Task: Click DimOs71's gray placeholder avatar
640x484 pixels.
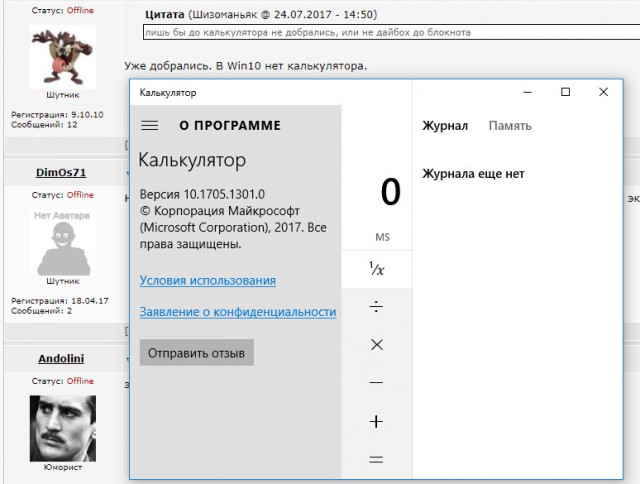Action: tap(63, 242)
